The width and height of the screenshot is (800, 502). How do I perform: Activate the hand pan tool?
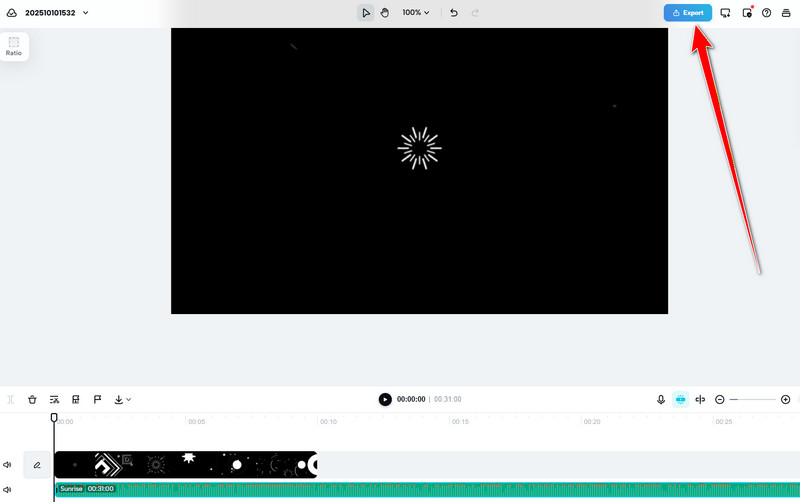click(x=385, y=13)
